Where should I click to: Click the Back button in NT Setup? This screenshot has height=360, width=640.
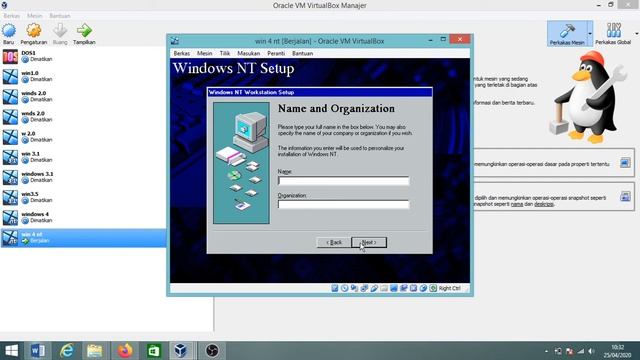pos(333,242)
